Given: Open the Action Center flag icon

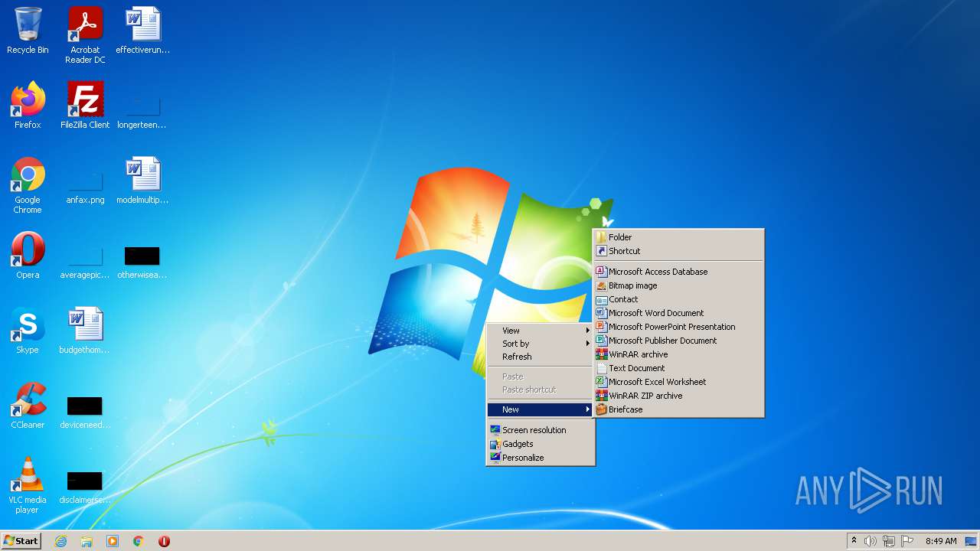Looking at the screenshot, I should (x=907, y=541).
